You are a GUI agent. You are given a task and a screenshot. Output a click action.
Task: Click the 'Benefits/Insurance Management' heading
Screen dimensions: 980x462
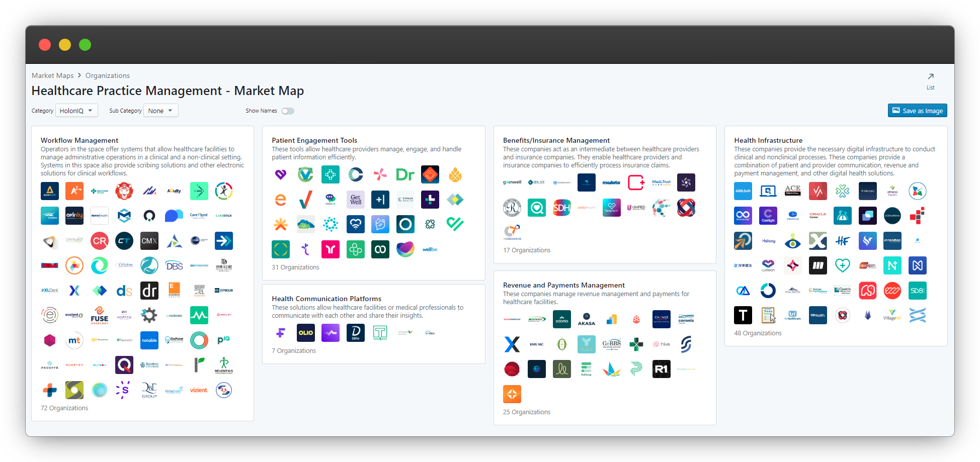tap(556, 140)
